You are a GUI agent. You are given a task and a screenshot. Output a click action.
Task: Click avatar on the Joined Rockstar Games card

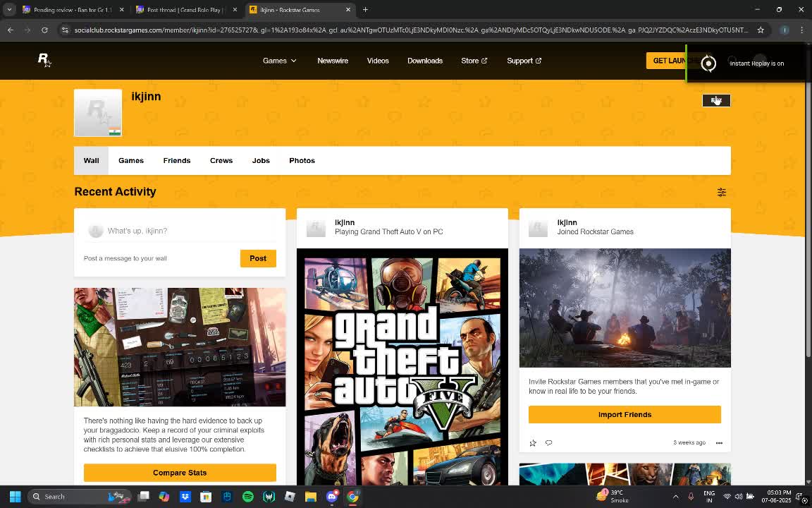click(x=538, y=228)
